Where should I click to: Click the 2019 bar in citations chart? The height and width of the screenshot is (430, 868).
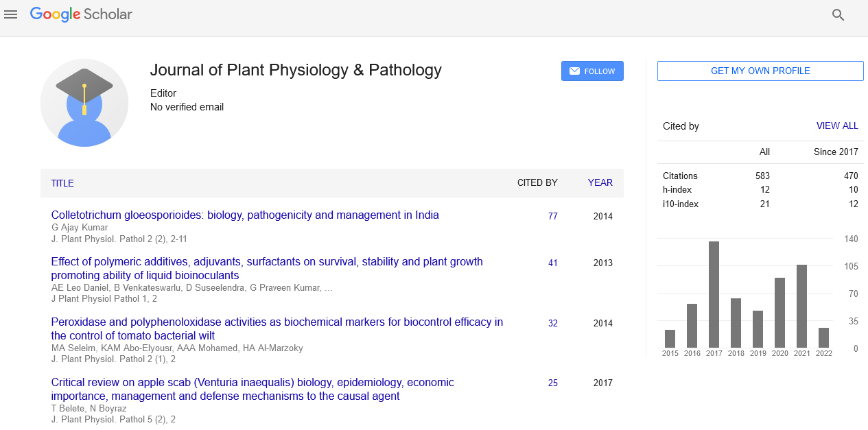(x=758, y=329)
